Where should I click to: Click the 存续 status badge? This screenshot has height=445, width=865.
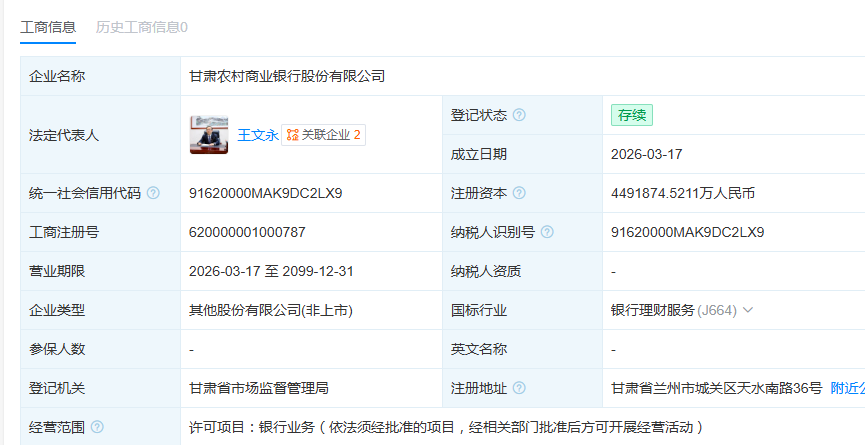click(631, 115)
